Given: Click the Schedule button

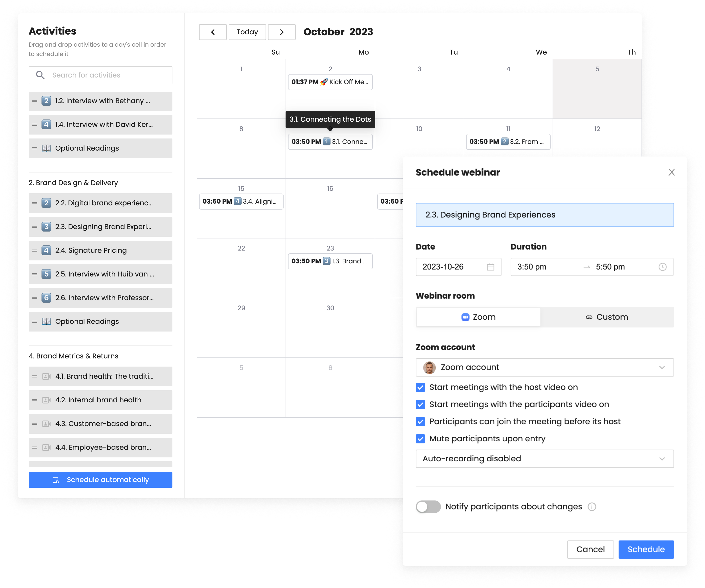Looking at the screenshot, I should 646,549.
